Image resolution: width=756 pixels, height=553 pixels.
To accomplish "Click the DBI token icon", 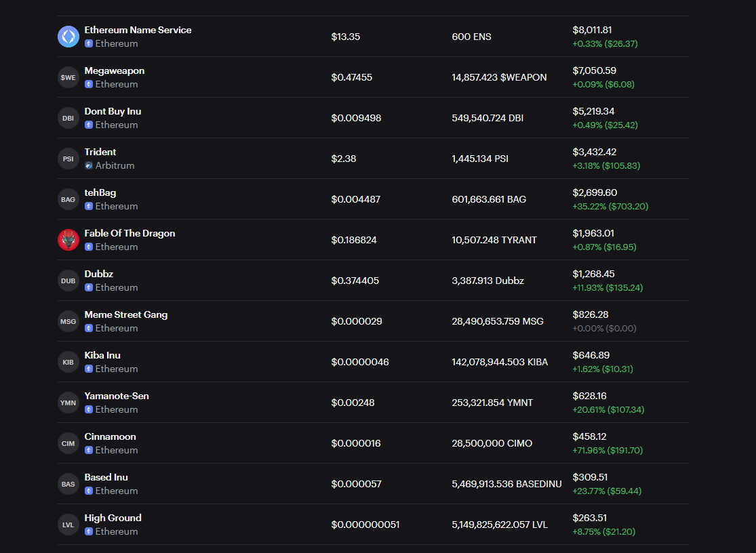I will tap(68, 118).
